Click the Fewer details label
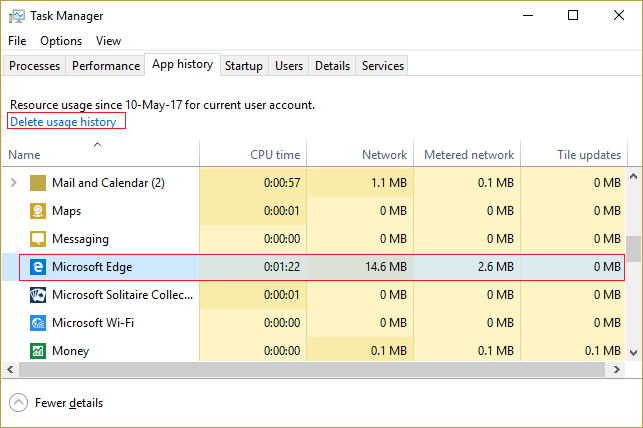The width and height of the screenshot is (643, 428). point(69,403)
